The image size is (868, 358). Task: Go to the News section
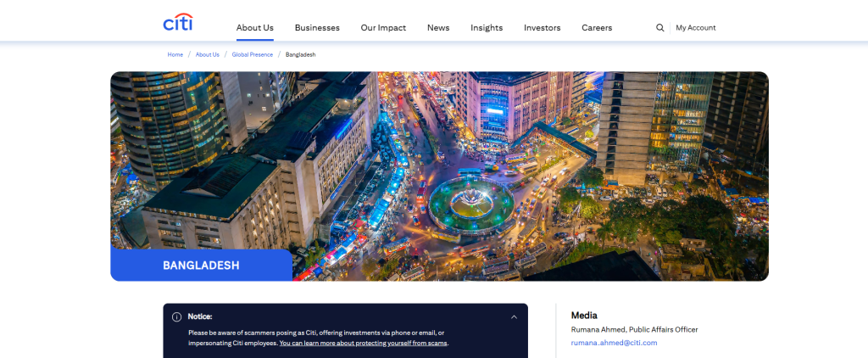tap(438, 28)
